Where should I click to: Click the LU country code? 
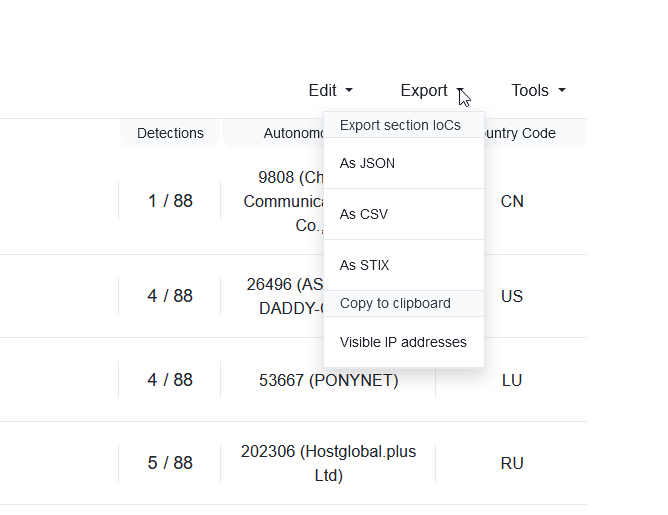[x=512, y=380]
